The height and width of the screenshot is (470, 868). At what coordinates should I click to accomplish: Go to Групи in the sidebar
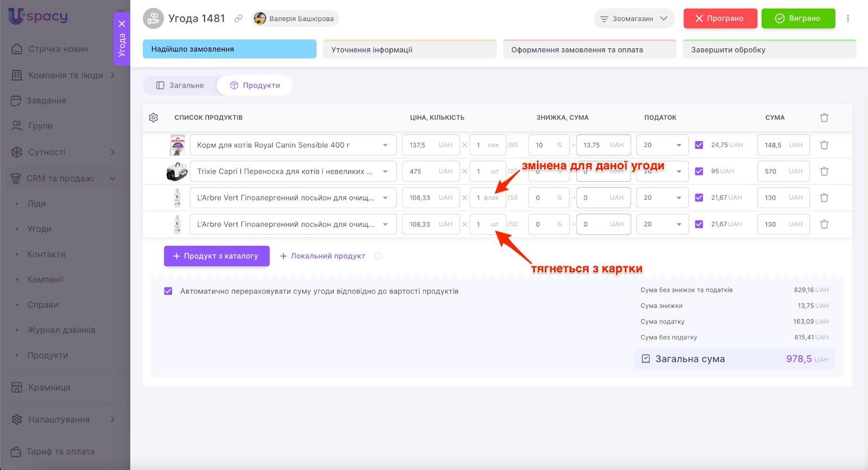coord(40,126)
